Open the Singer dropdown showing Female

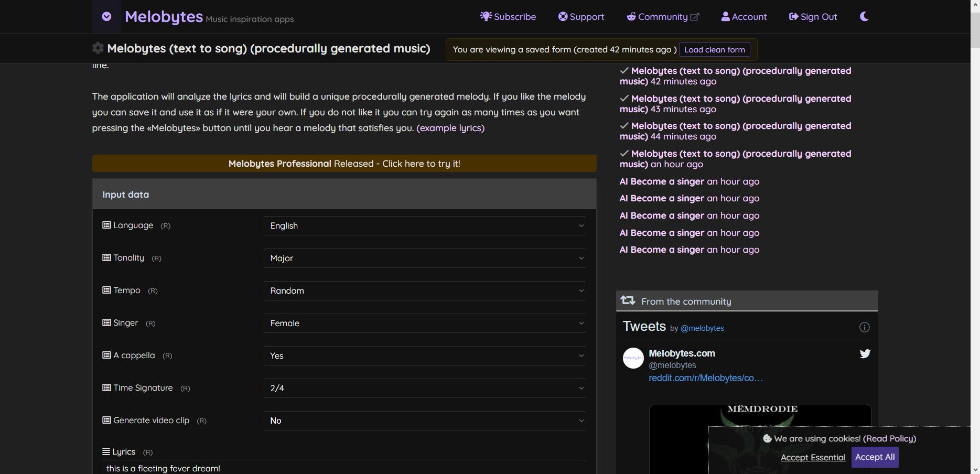424,323
